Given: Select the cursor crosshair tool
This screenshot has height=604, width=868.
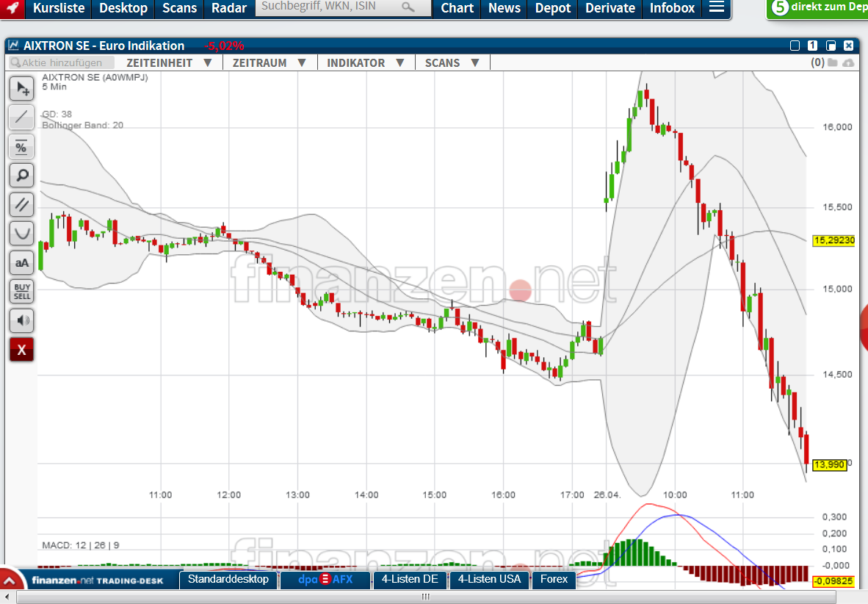Looking at the screenshot, I should coord(21,89).
